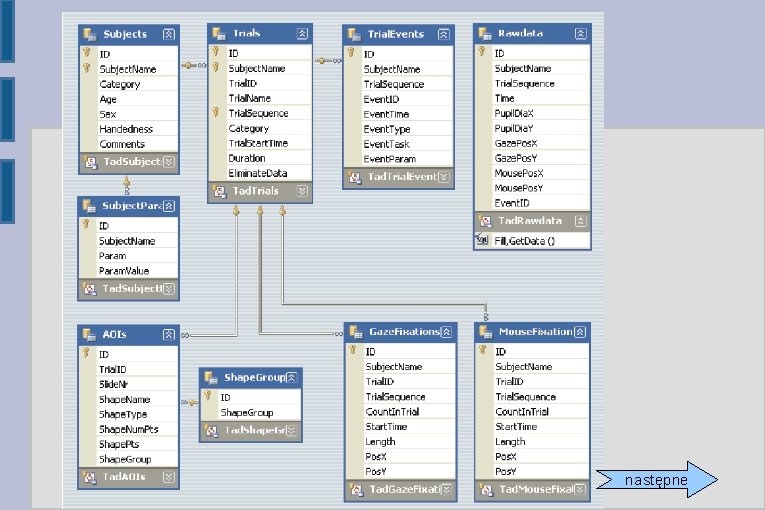Select SlideNr column in AOIs
Image resolution: width=765 pixels, height=510 pixels.
pos(129,385)
